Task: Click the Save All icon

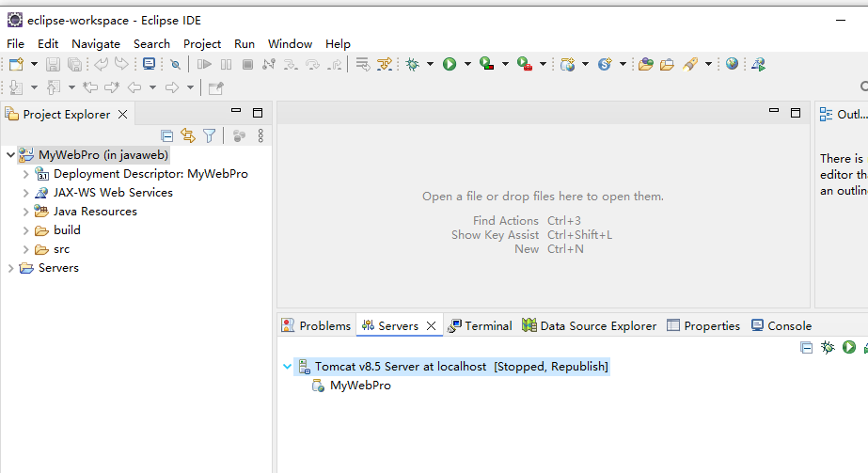Action: click(74, 64)
